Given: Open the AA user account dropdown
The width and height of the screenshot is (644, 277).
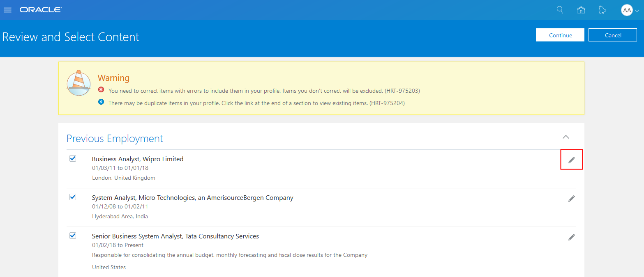Looking at the screenshot, I should [x=630, y=10].
